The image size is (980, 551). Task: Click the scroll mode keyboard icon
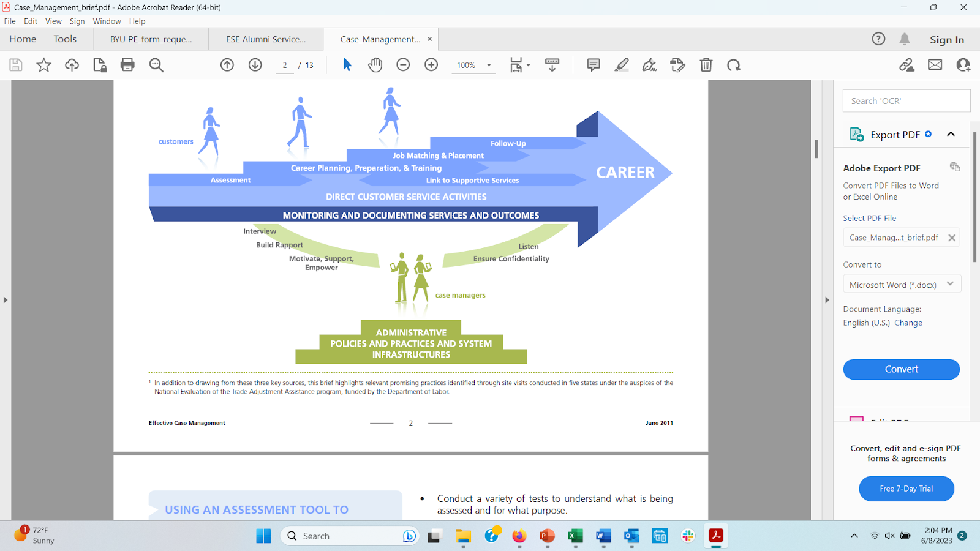pyautogui.click(x=552, y=65)
